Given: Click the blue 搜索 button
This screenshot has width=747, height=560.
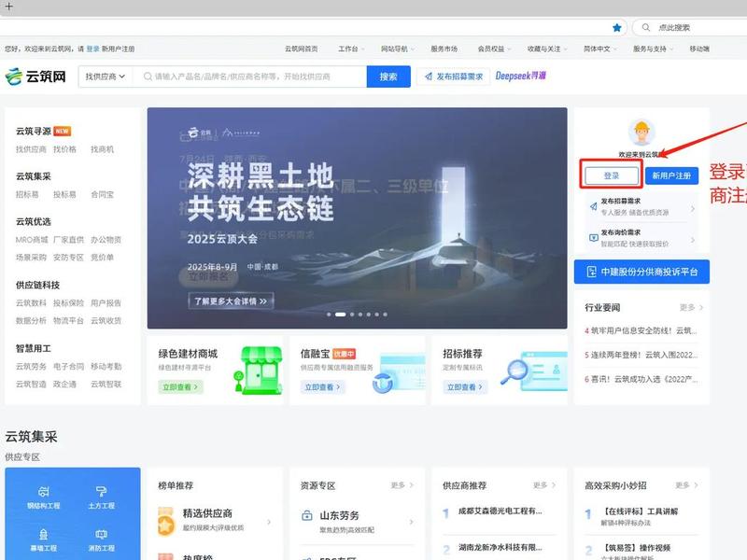Looking at the screenshot, I should pyautogui.click(x=388, y=77).
